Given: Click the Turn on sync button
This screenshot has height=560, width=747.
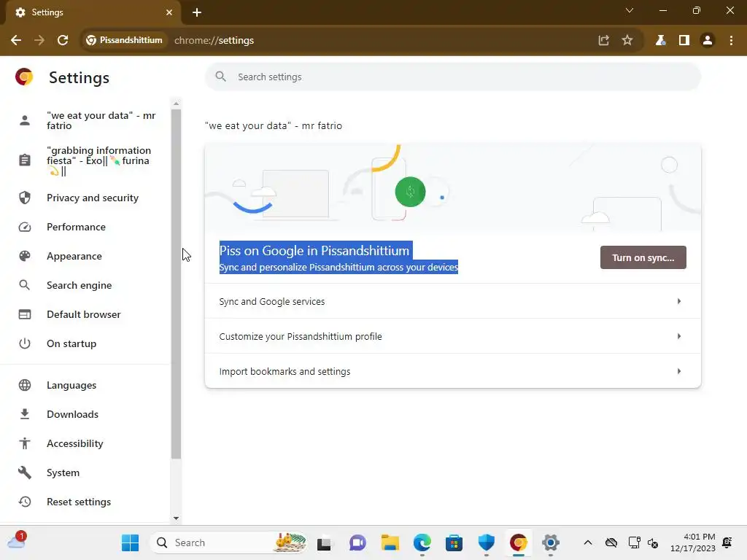Looking at the screenshot, I should point(643,257).
